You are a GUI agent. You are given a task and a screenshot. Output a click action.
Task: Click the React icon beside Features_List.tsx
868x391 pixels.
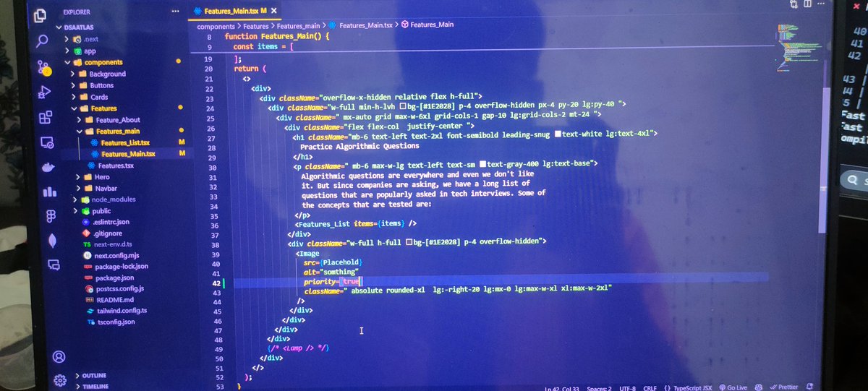(95, 142)
